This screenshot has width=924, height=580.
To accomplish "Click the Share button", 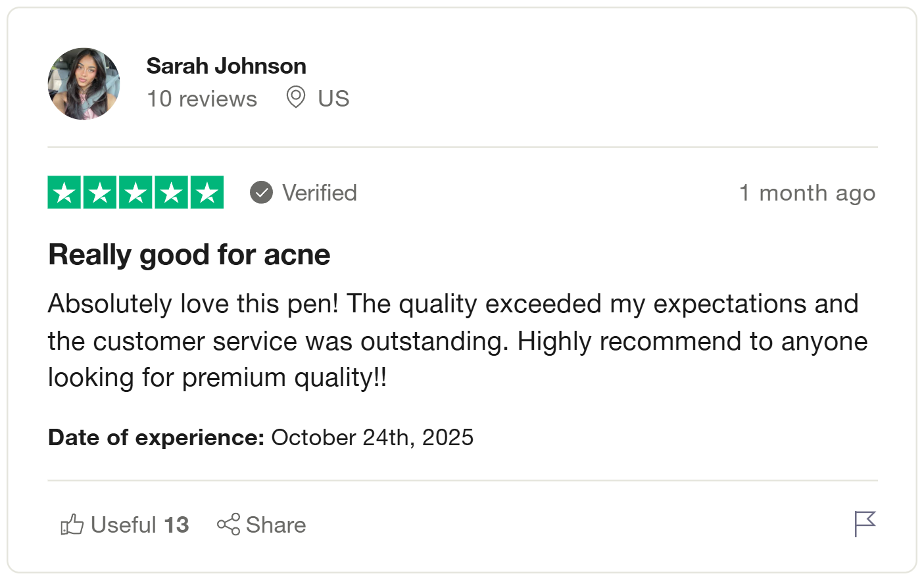I will pyautogui.click(x=262, y=525).
